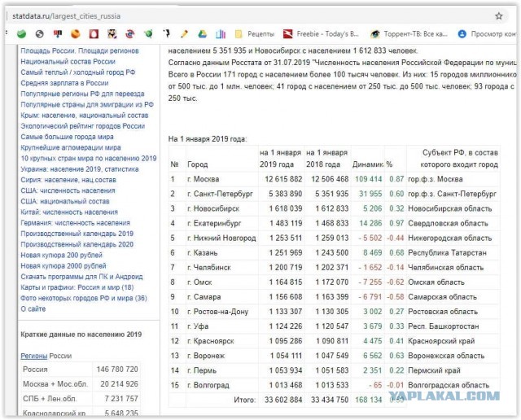Open the orange ball bookmark icon
Viewport: 521px width, 420px height.
coord(76,34)
